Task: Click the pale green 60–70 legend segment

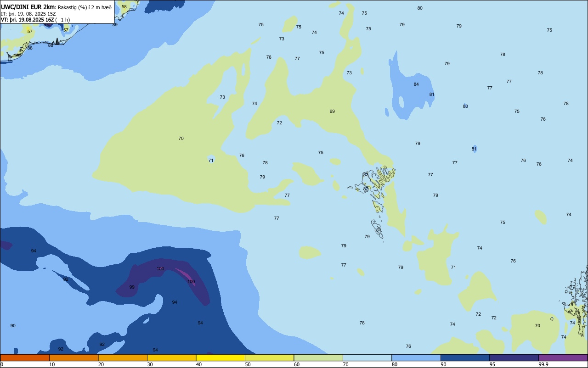Action: [x=318, y=357]
